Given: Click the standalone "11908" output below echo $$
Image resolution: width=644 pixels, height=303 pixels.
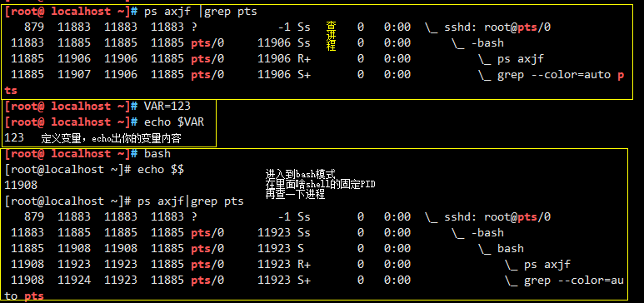Looking at the screenshot, I should 21,185.
